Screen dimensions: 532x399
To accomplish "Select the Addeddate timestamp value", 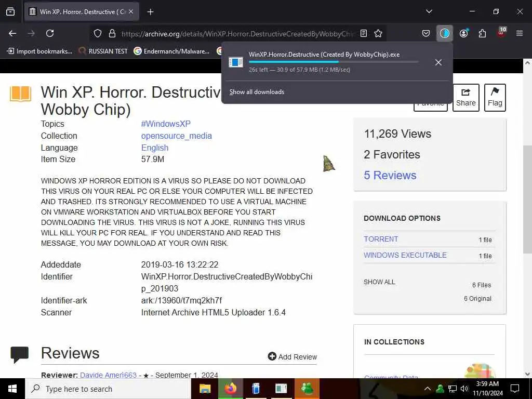I will point(180,264).
